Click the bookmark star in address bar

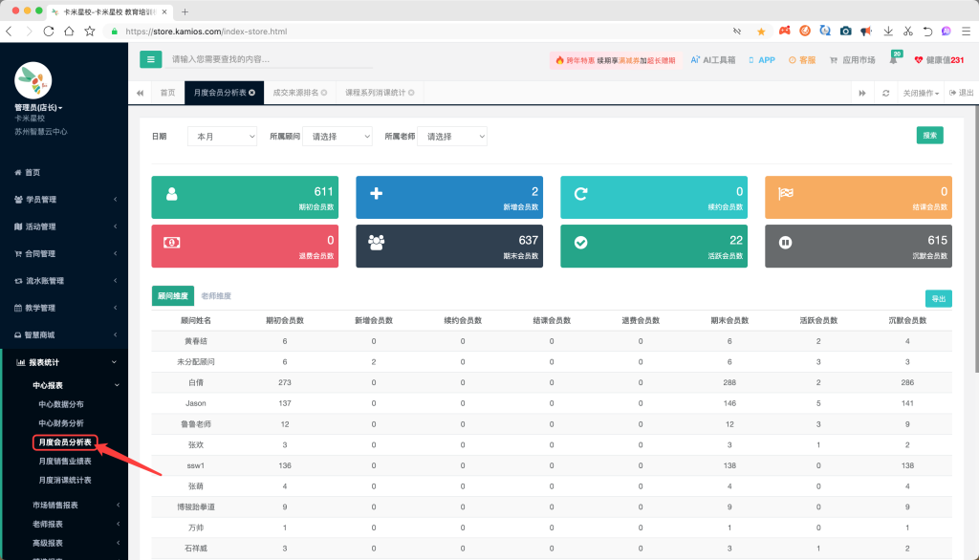(x=761, y=31)
